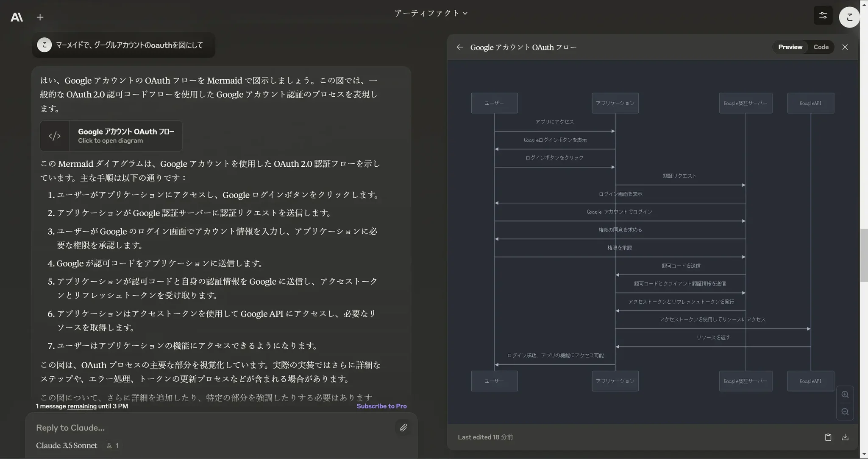Start a new chat with plus icon

coord(40,17)
